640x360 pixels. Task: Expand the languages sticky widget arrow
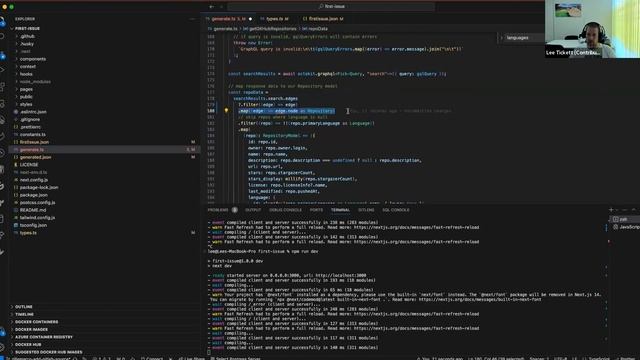[502, 38]
